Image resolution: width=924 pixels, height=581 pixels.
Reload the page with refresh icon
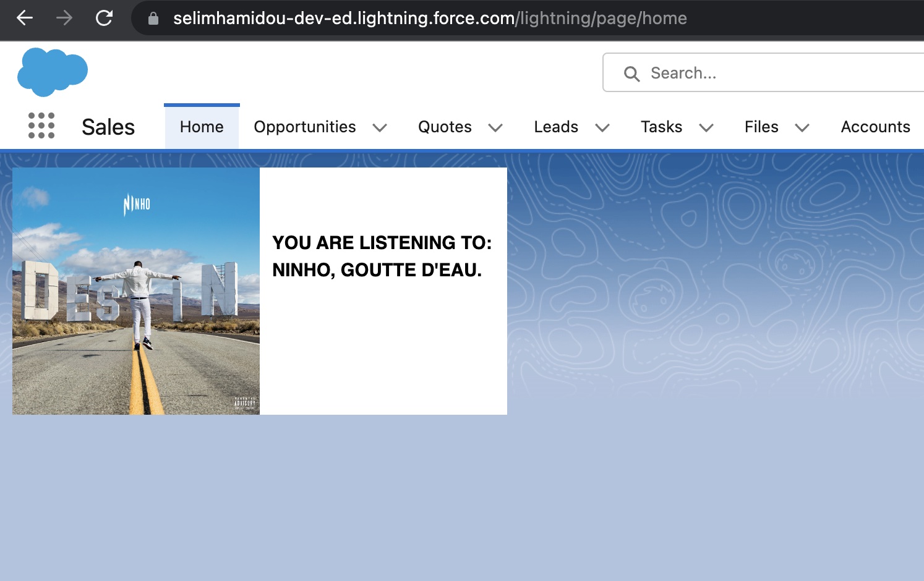point(104,18)
